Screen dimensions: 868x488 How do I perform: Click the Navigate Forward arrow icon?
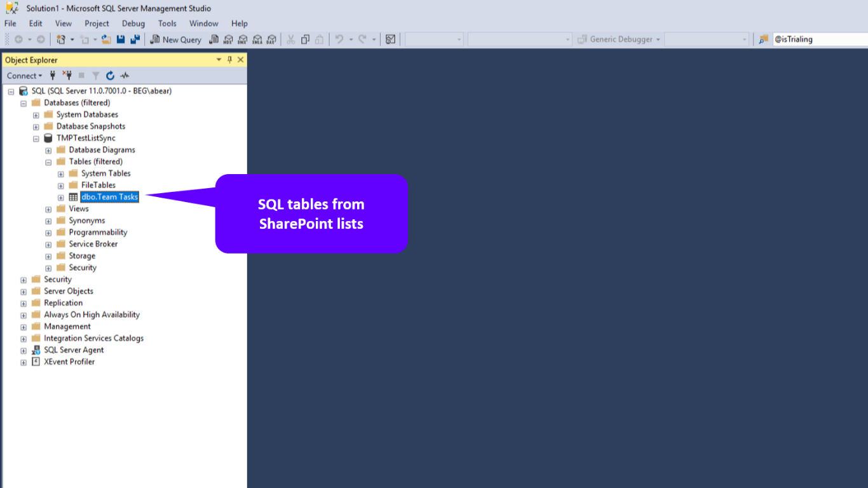click(41, 39)
